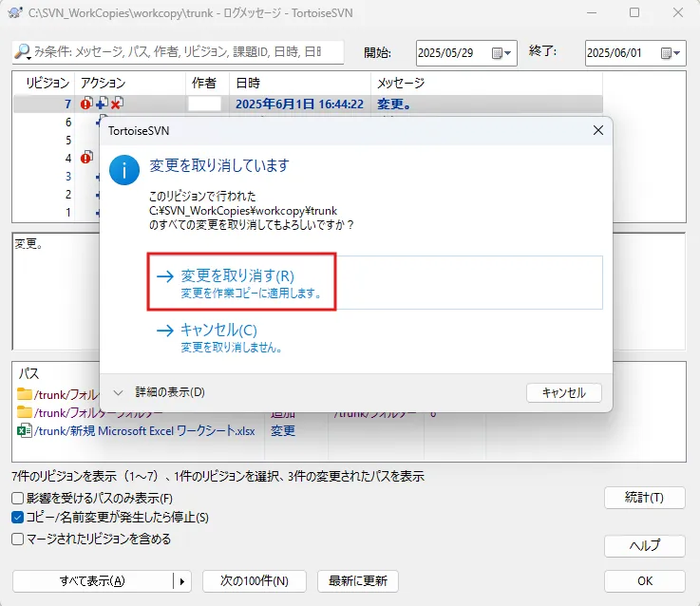Click the deleted action icon in revision 7

(117, 104)
